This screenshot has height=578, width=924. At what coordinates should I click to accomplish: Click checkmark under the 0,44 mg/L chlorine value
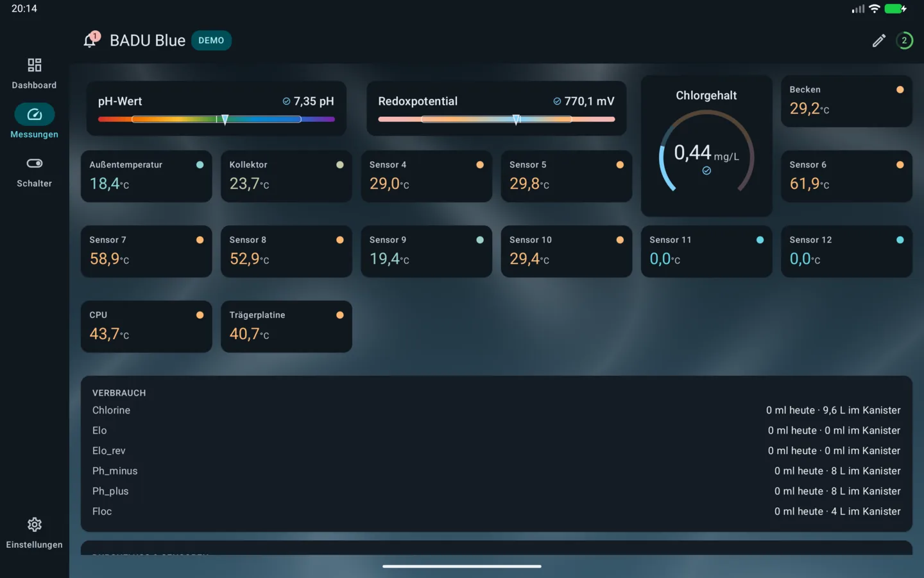pos(706,171)
